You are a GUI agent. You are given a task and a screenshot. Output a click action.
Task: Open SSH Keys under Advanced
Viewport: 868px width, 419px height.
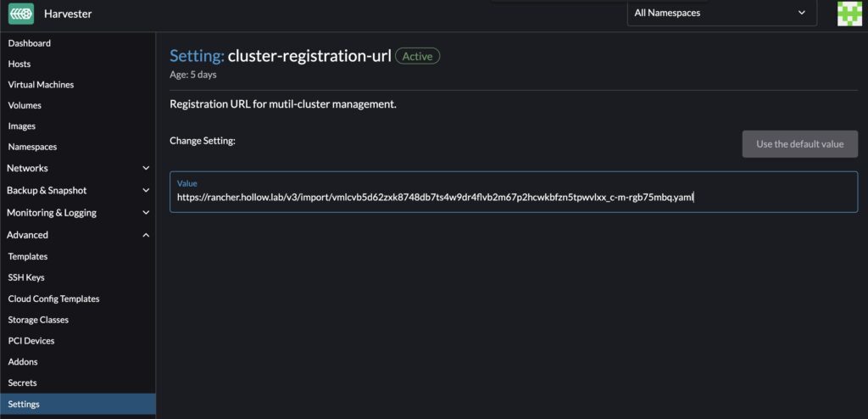point(26,277)
